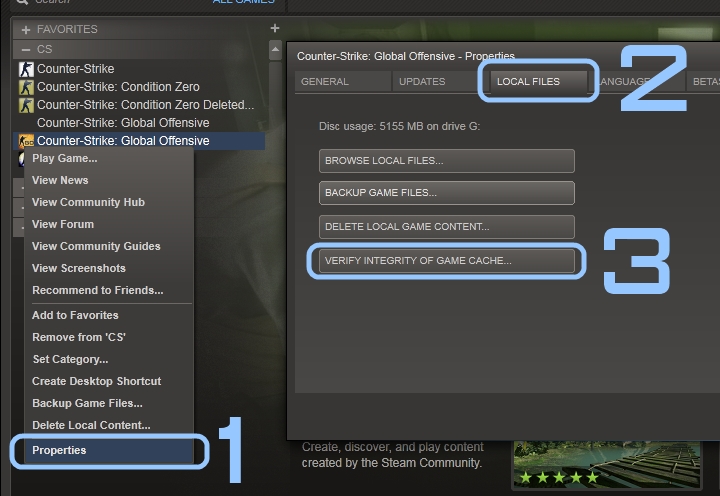Select the unhighlighted Global Offensive entry

pyautogui.click(x=123, y=123)
